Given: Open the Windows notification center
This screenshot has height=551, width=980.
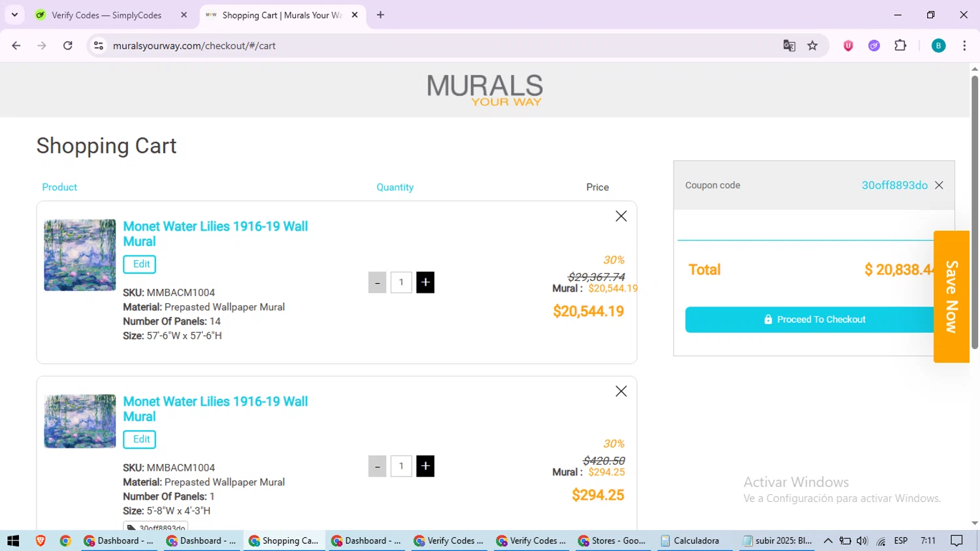Looking at the screenshot, I should coord(957,541).
